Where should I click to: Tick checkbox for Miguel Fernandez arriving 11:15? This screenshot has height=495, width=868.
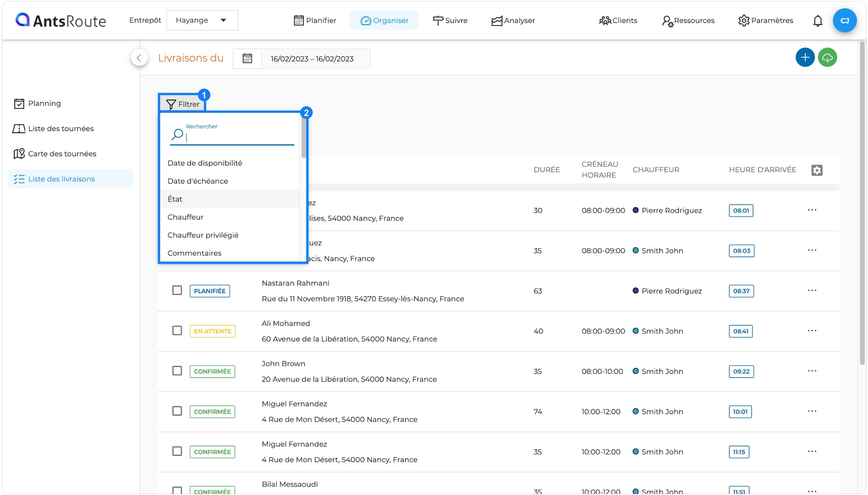tap(177, 451)
